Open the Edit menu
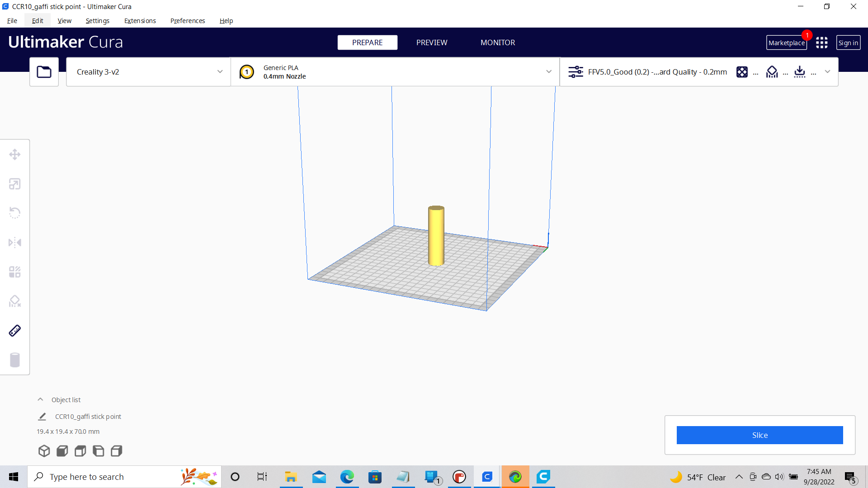The image size is (868, 488). click(38, 21)
